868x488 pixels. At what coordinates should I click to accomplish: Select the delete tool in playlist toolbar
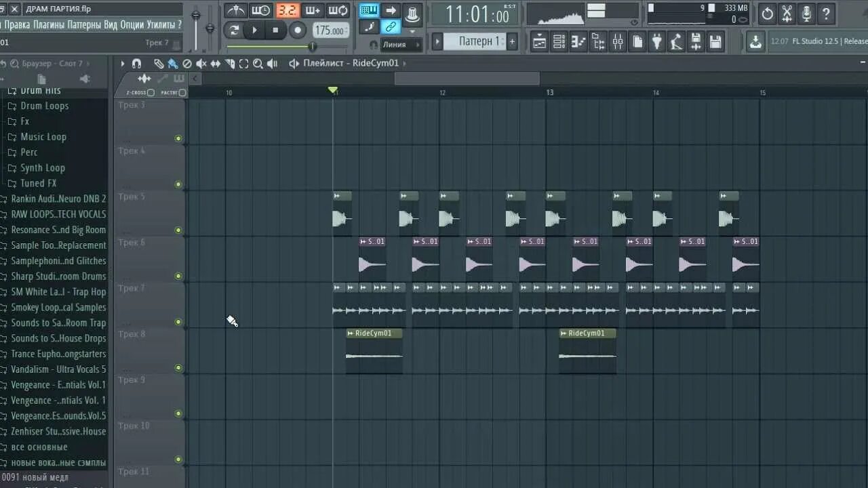[187, 63]
